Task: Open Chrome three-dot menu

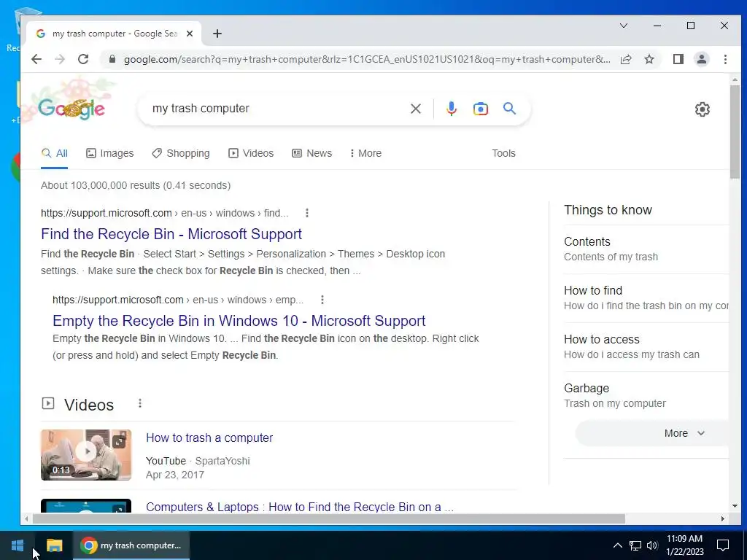Action: [725, 59]
